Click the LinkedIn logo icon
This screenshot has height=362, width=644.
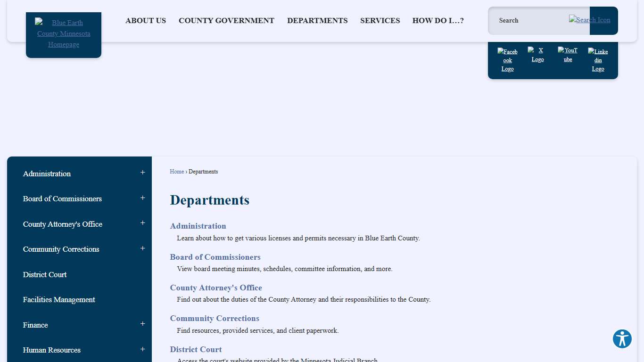[598, 59]
